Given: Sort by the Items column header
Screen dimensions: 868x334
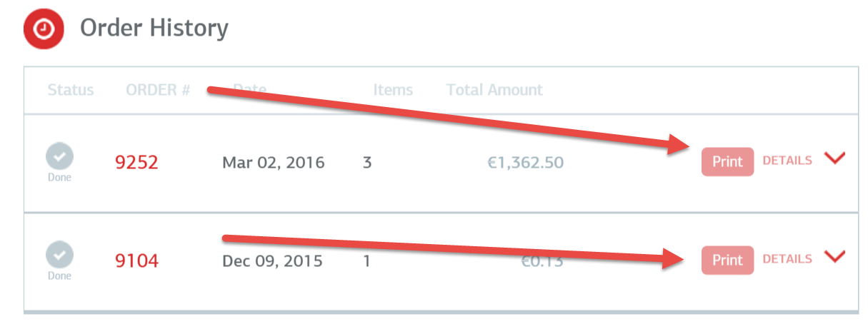Looking at the screenshot, I should click(x=393, y=90).
